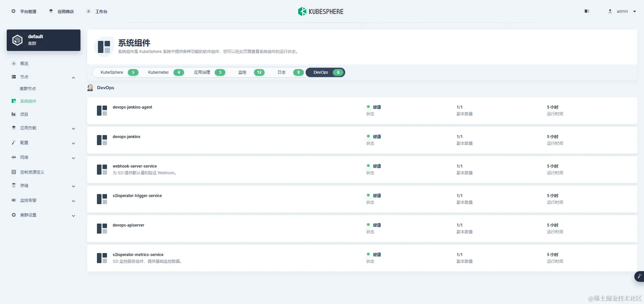Click the devops-jenkins row's component icon
The width and height of the screenshot is (644, 304).
point(102,140)
